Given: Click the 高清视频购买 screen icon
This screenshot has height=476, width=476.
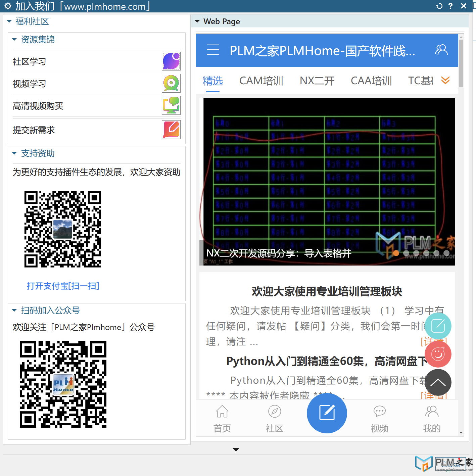Looking at the screenshot, I should click(x=171, y=105).
